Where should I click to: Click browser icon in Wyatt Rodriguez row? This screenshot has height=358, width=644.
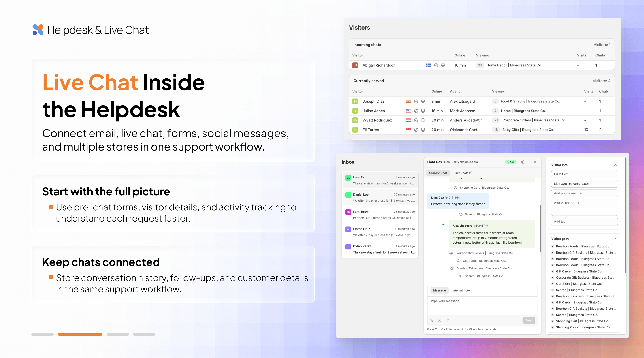coord(416,120)
